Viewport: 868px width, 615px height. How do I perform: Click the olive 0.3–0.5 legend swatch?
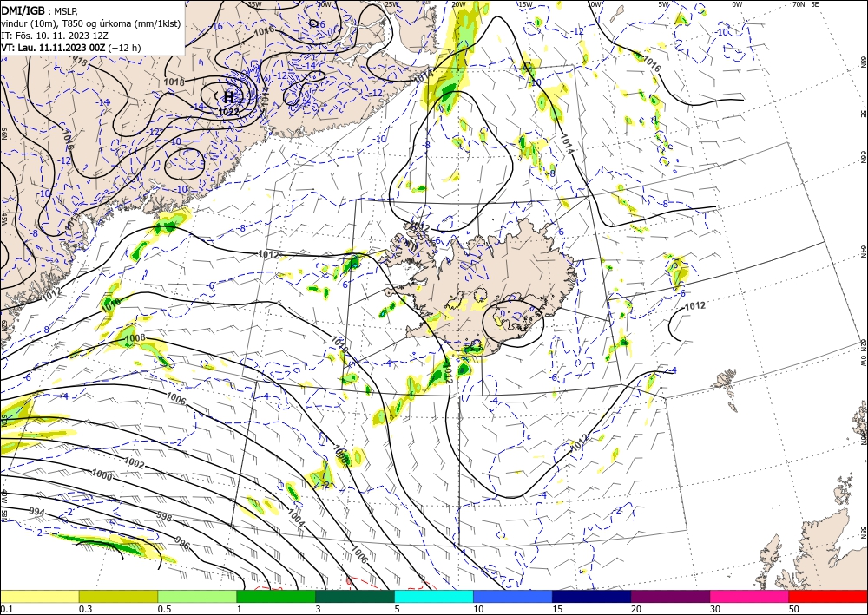click(x=118, y=596)
